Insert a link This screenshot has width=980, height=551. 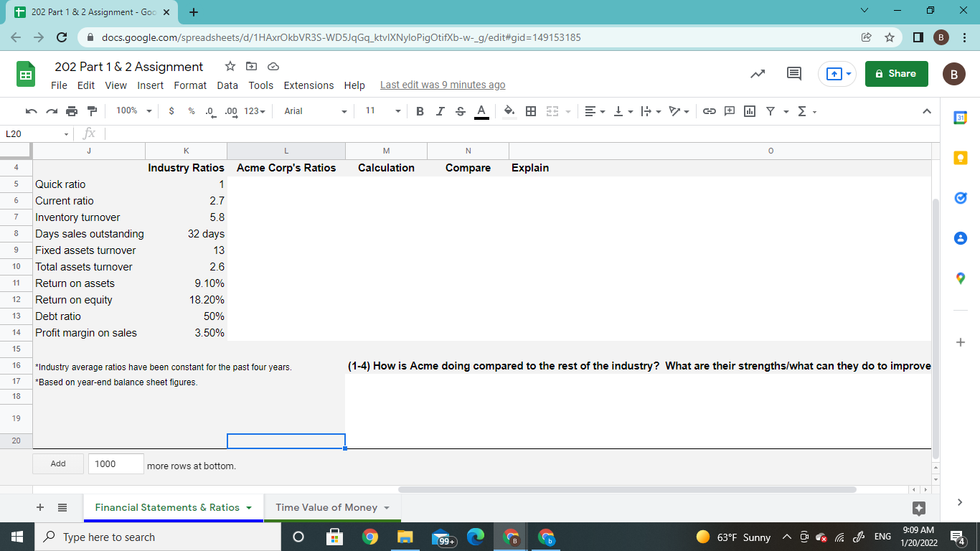(x=710, y=111)
